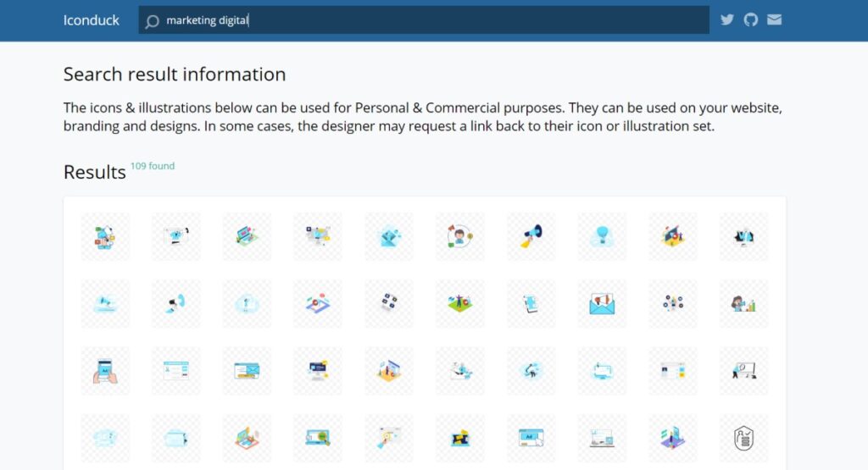868x470 pixels.
Task: Open the connected circles network illustration
Action: pos(672,303)
